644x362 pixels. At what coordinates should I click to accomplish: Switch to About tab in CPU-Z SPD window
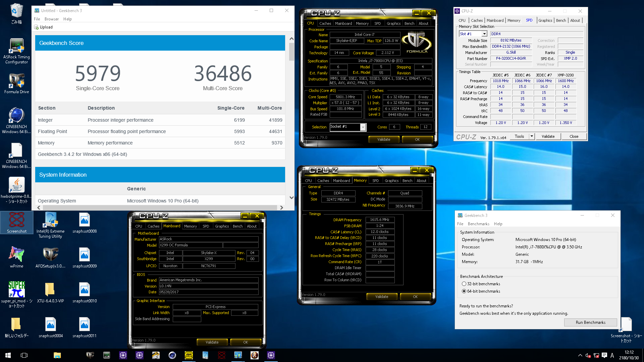point(575,20)
